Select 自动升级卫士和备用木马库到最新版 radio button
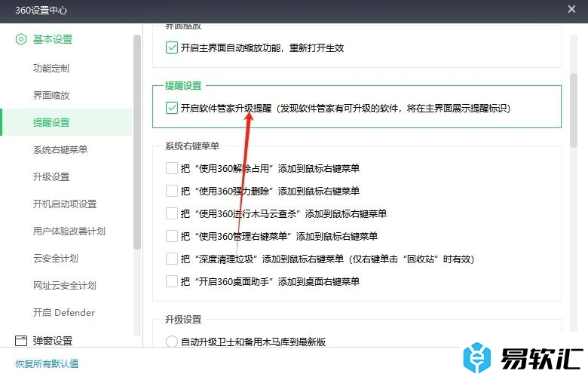This screenshot has height=377, width=588. [172, 342]
